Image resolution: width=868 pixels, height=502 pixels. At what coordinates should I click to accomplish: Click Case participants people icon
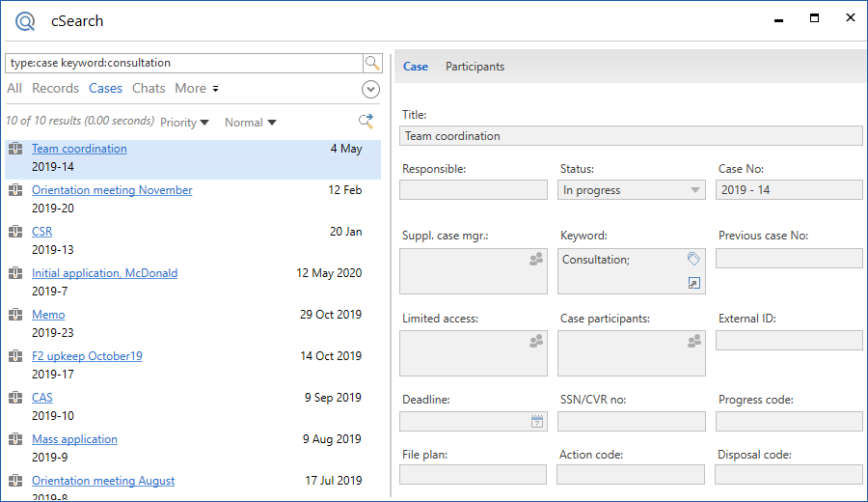(693, 341)
